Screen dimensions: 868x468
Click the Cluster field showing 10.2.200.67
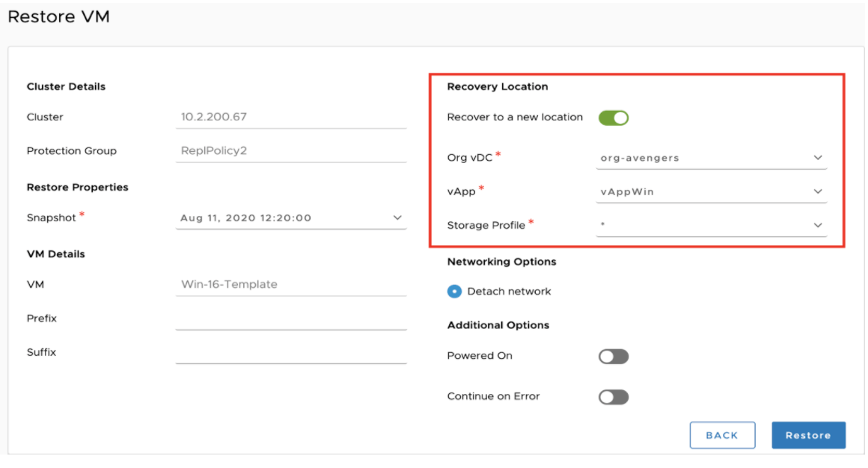(290, 117)
